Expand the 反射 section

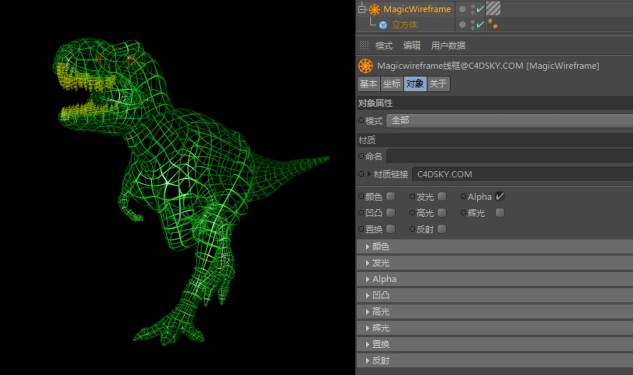(495, 360)
